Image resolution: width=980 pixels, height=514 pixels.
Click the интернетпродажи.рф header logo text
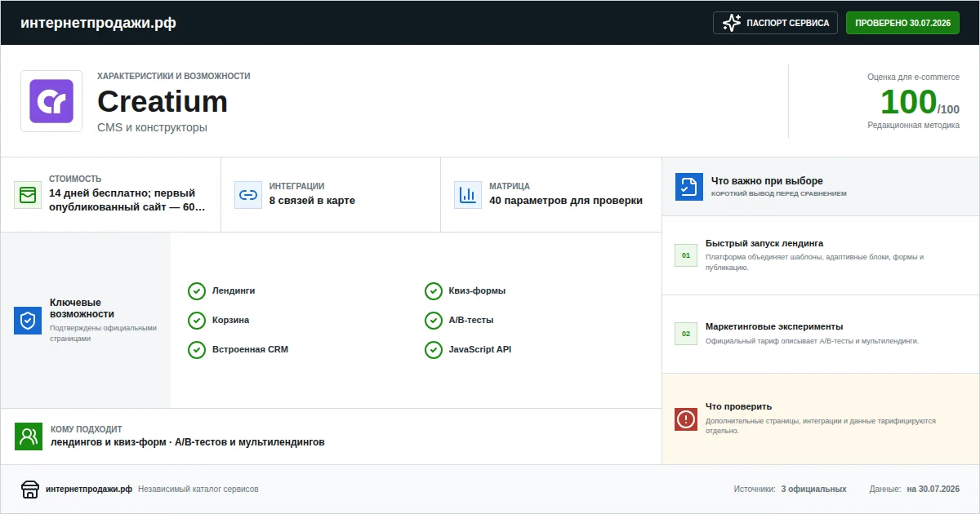pyautogui.click(x=98, y=23)
